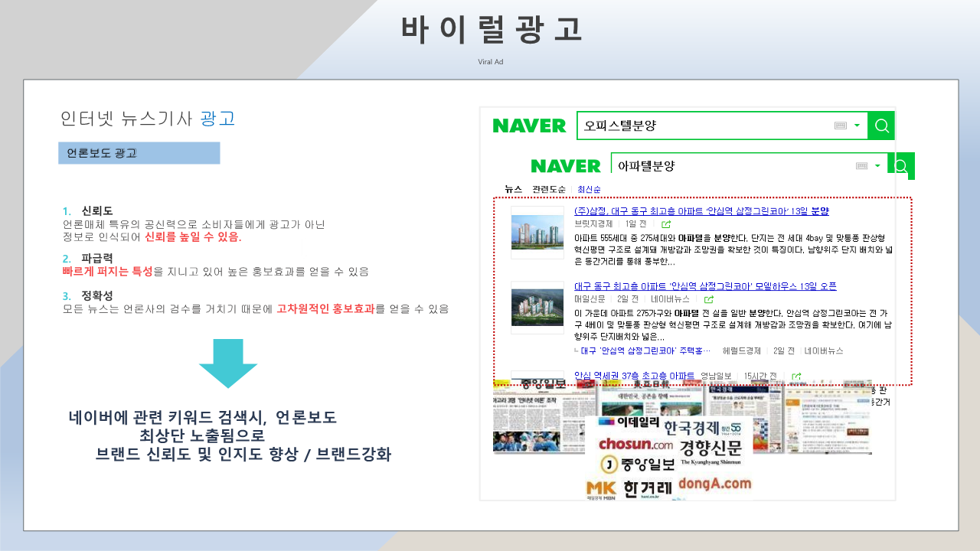Image resolution: width=980 pixels, height=551 pixels.
Task: Switch to 최신순 sorting
Action: pyautogui.click(x=589, y=189)
